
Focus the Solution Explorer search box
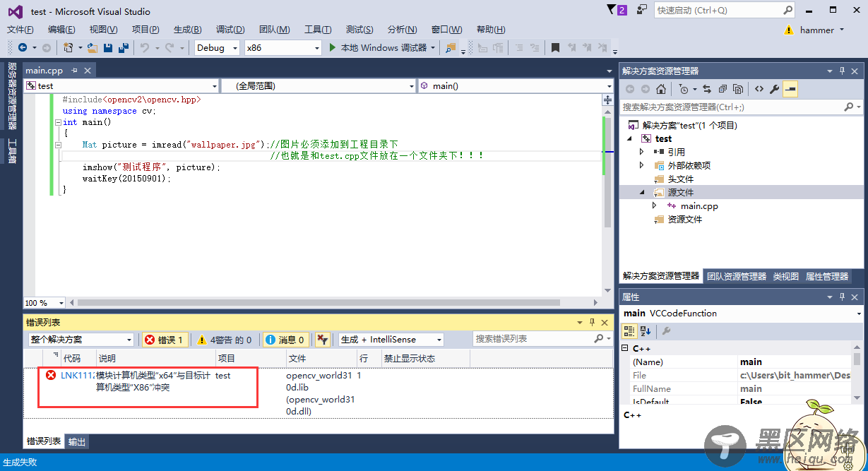(741, 107)
